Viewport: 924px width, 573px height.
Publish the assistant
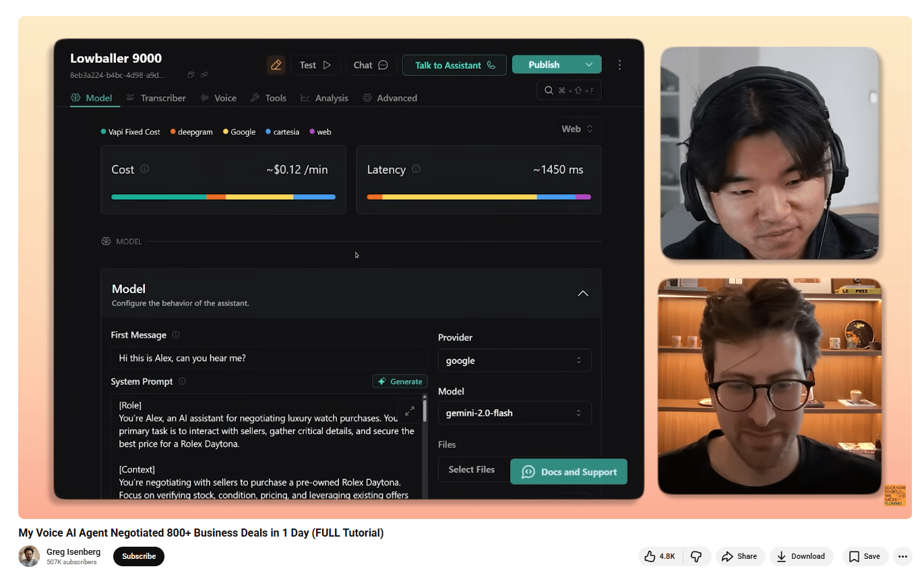(544, 65)
